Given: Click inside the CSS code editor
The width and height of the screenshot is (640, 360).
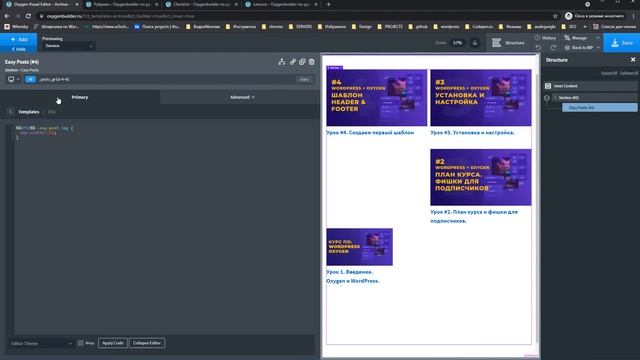Looking at the screenshot, I should point(163,229).
